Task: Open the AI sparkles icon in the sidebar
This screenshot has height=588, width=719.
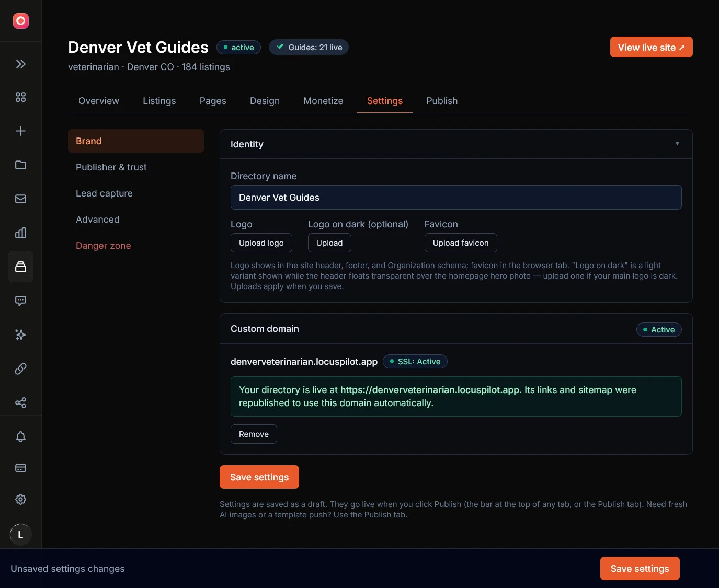Action: 21,335
